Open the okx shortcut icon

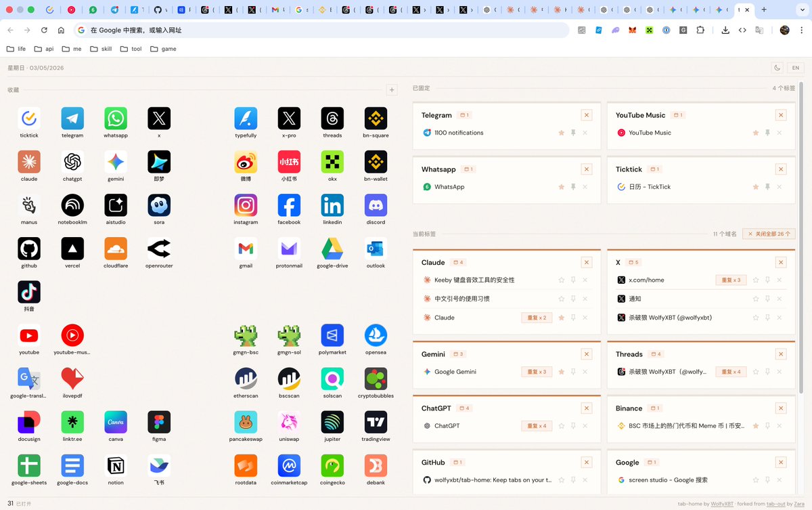pyautogui.click(x=332, y=162)
